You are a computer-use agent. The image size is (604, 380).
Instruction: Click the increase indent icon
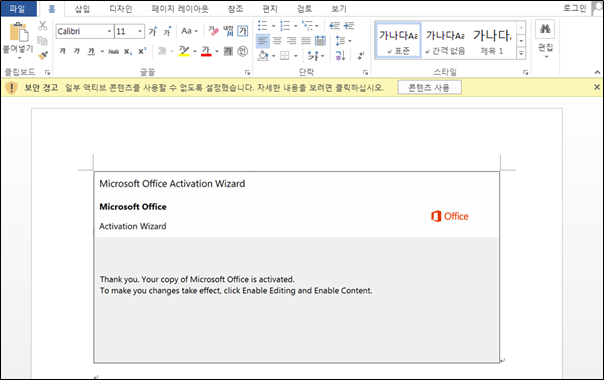349,26
